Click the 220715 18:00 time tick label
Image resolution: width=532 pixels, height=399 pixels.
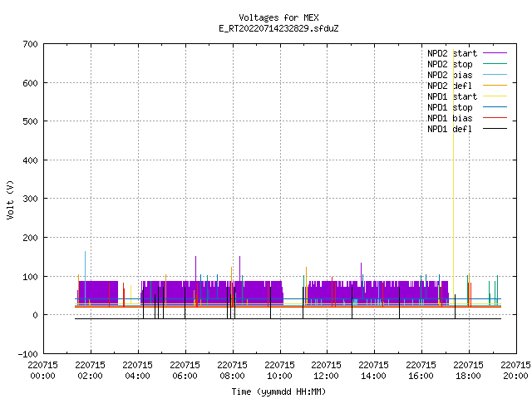(x=468, y=371)
